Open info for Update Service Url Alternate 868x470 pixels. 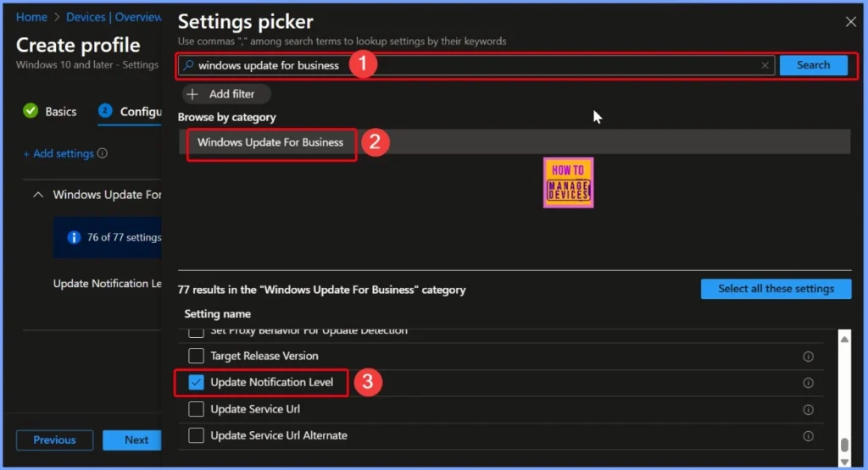click(808, 436)
